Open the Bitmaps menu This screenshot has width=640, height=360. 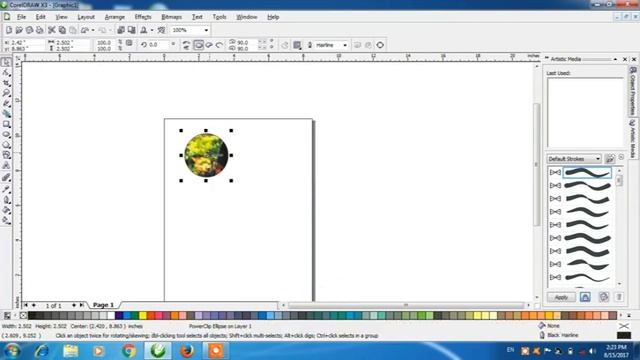tap(171, 17)
